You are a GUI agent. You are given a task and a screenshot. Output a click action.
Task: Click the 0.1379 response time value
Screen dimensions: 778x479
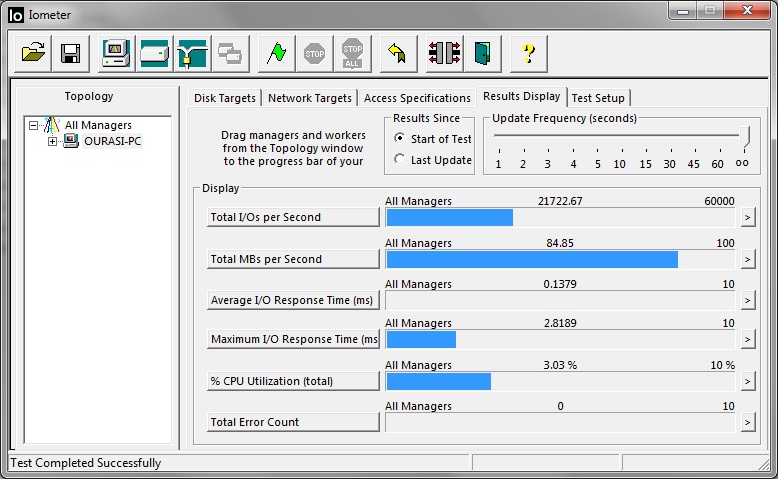560,284
